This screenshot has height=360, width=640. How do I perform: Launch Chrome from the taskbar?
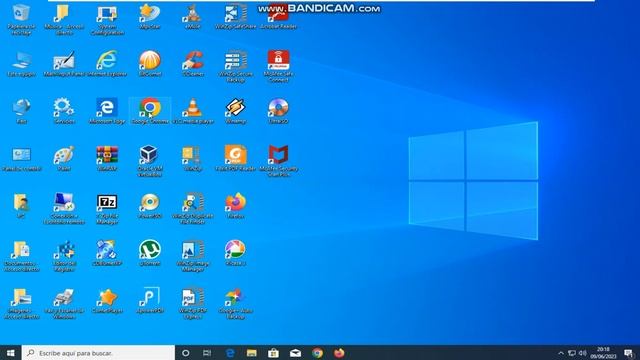point(317,353)
